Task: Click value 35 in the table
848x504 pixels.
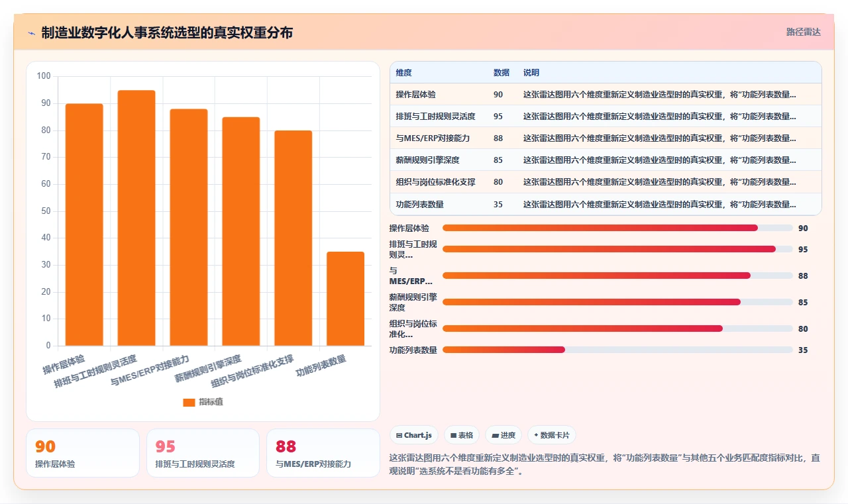Action: 498,205
